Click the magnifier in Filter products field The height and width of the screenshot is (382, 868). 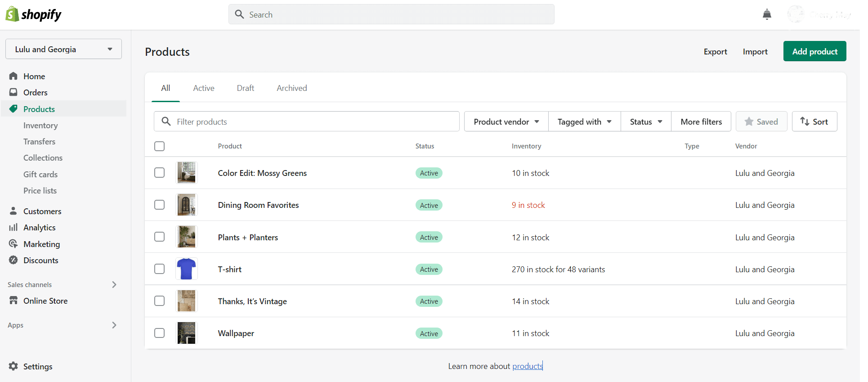(x=166, y=121)
